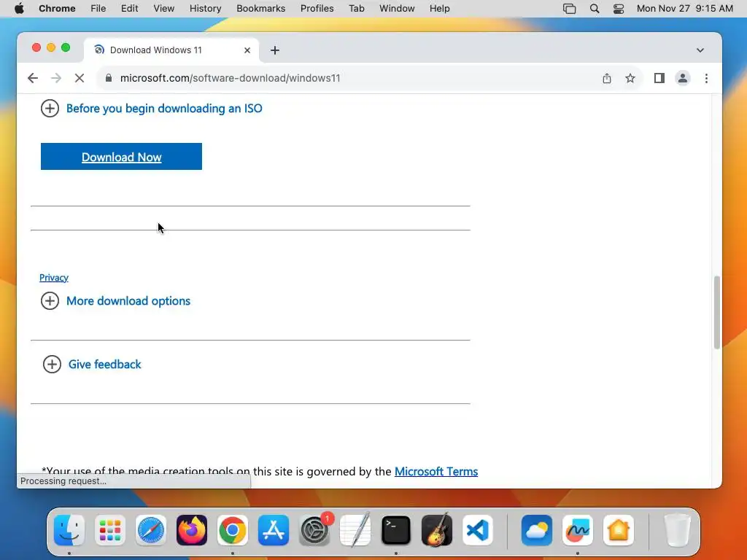Open the Chrome application menu
The width and height of the screenshot is (747, 560).
point(57,9)
